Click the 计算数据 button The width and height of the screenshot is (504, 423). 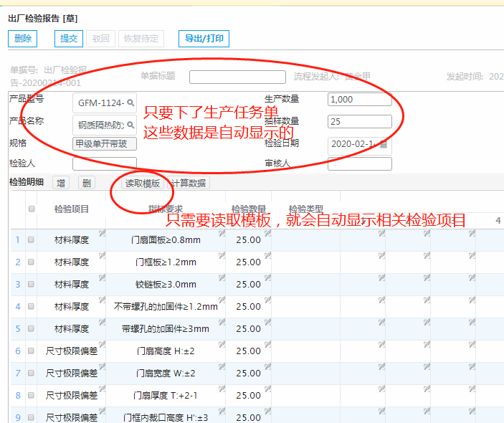189,183
